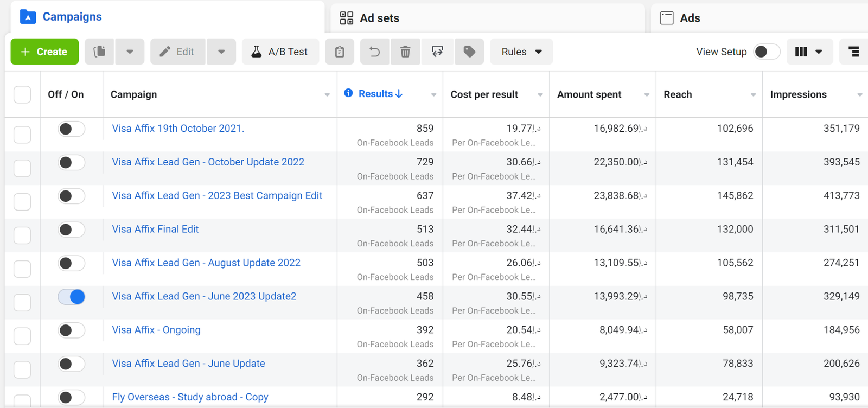This screenshot has height=408, width=868.
Task: Click the tag label icon
Action: (469, 52)
